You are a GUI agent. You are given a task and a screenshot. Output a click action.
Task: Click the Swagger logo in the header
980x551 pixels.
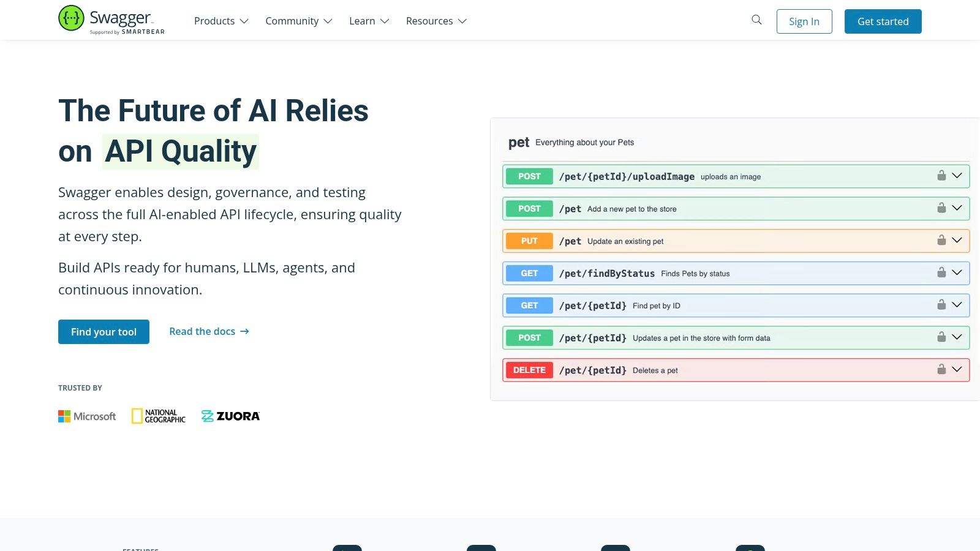point(111,20)
